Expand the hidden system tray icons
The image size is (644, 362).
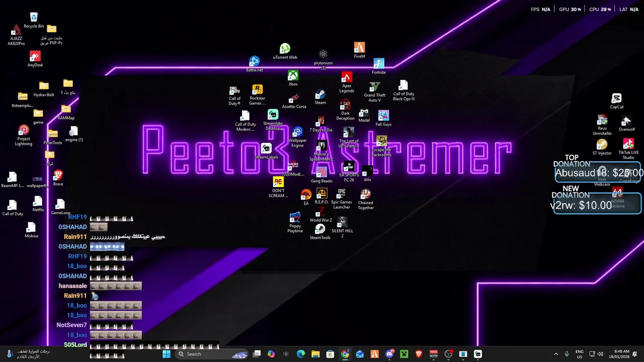tap(556, 354)
